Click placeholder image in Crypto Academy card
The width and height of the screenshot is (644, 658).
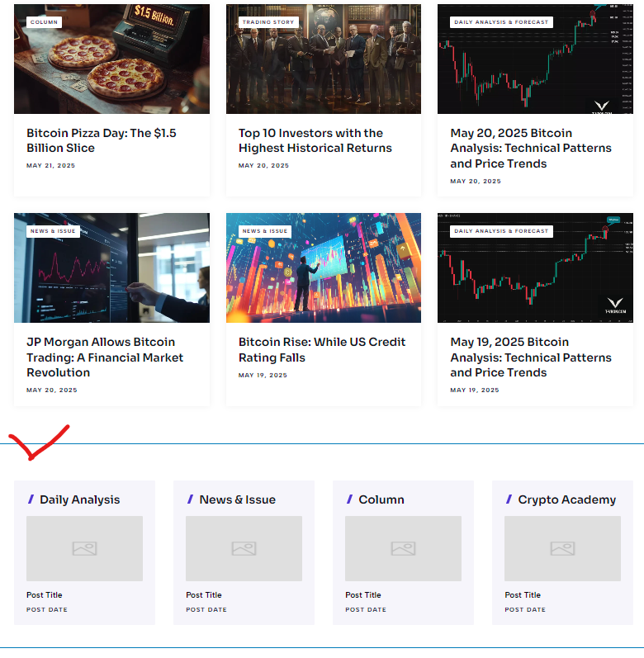pos(562,548)
